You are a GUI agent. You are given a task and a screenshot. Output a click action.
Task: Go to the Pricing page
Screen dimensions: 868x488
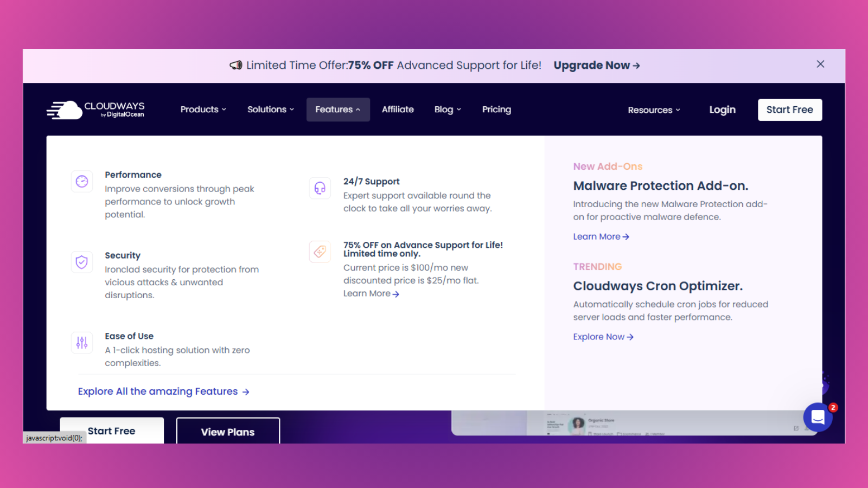(x=496, y=110)
